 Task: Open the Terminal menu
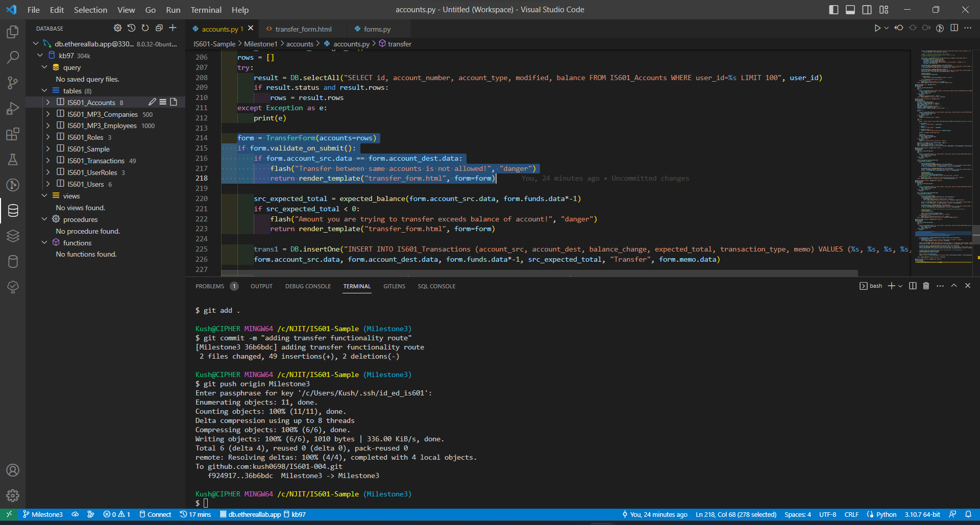tap(206, 10)
